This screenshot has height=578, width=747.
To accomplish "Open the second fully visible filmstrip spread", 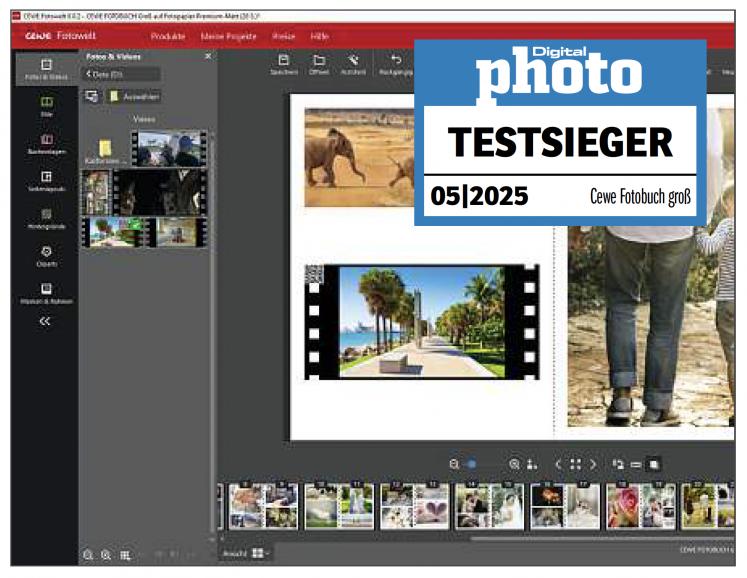I will pyautogui.click(x=339, y=506).
